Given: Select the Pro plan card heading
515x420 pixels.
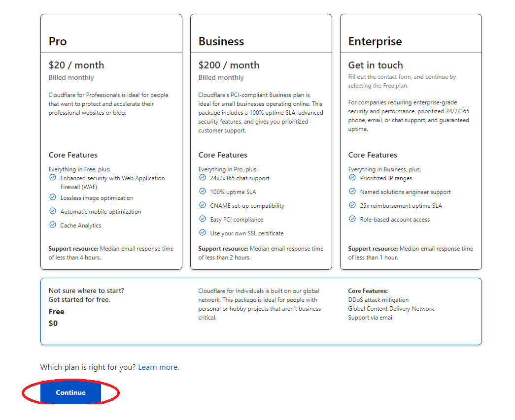Looking at the screenshot, I should [x=58, y=41].
